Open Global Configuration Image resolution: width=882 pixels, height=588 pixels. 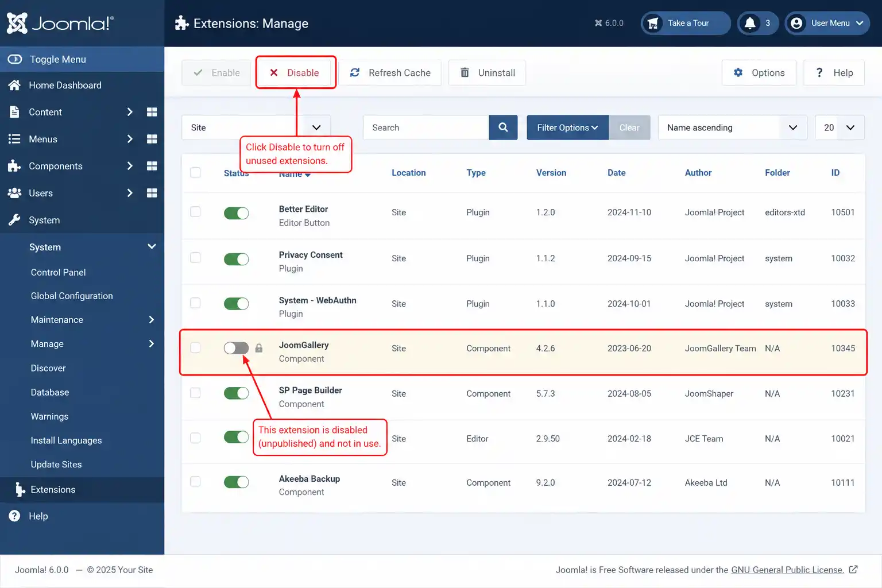[72, 296]
